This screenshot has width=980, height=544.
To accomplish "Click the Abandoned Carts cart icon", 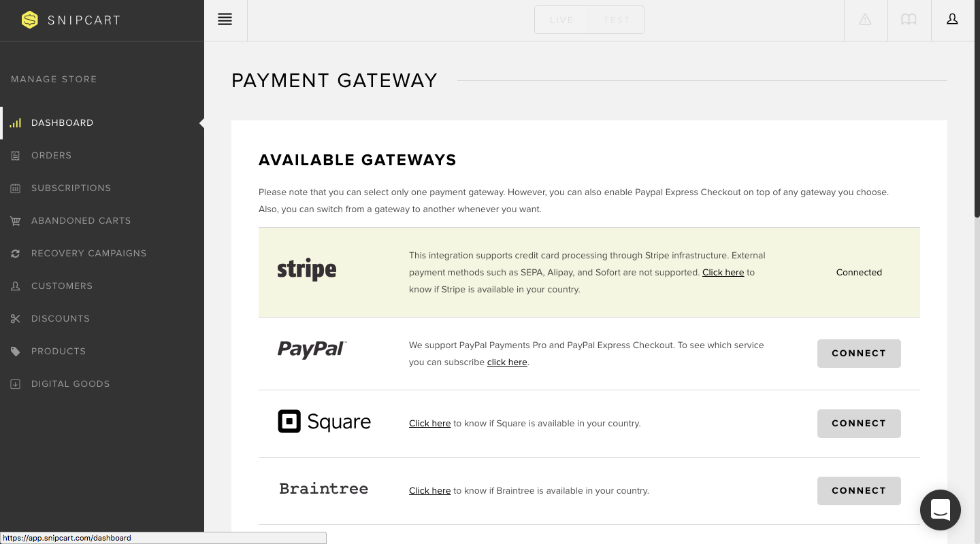I will pyautogui.click(x=16, y=221).
